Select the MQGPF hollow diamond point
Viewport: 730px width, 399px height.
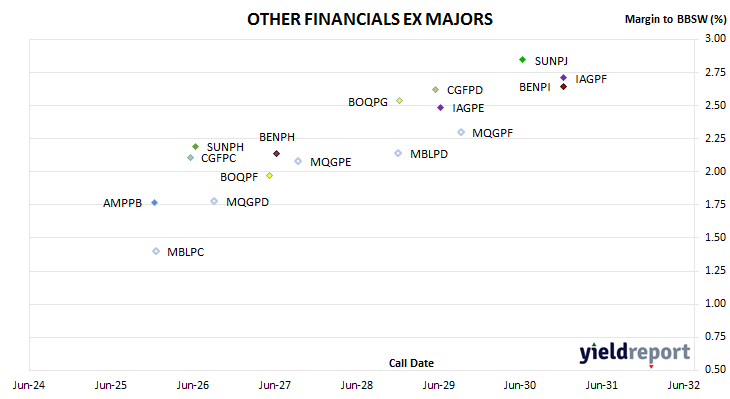point(461,132)
